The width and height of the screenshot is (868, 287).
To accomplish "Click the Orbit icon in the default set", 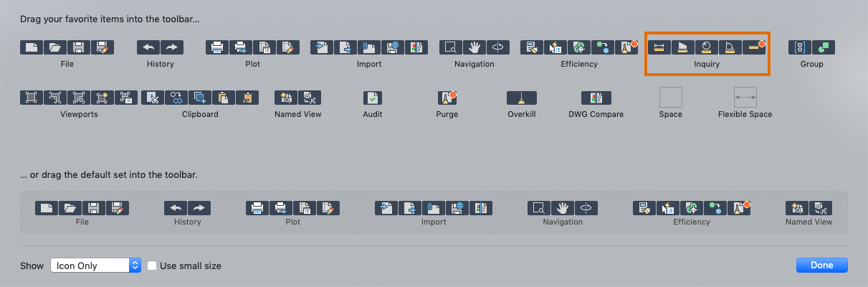I will click(587, 209).
